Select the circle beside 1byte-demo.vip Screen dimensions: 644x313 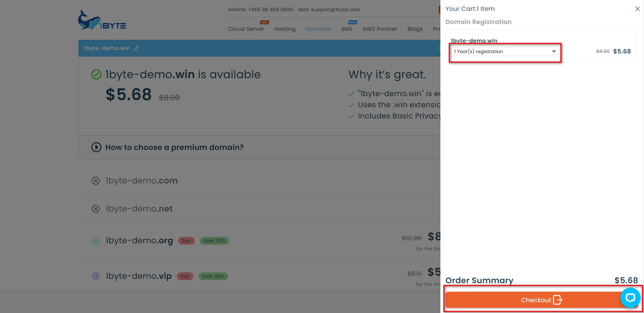[96, 276]
